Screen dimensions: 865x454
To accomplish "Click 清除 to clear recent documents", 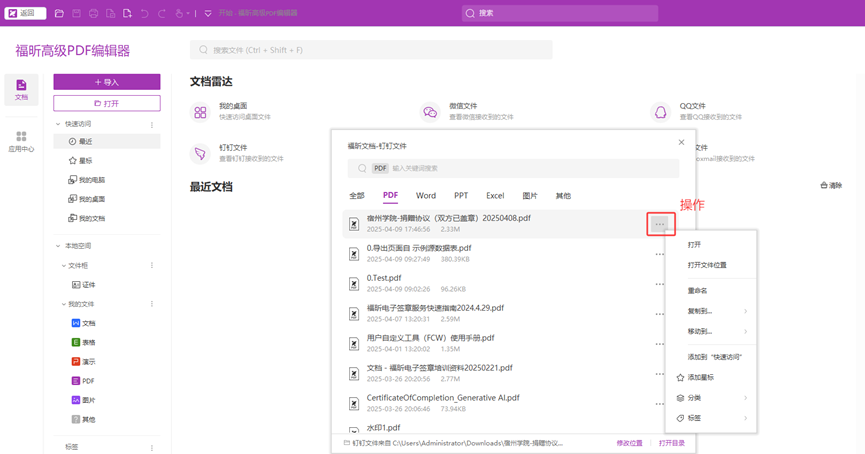I will (x=831, y=185).
